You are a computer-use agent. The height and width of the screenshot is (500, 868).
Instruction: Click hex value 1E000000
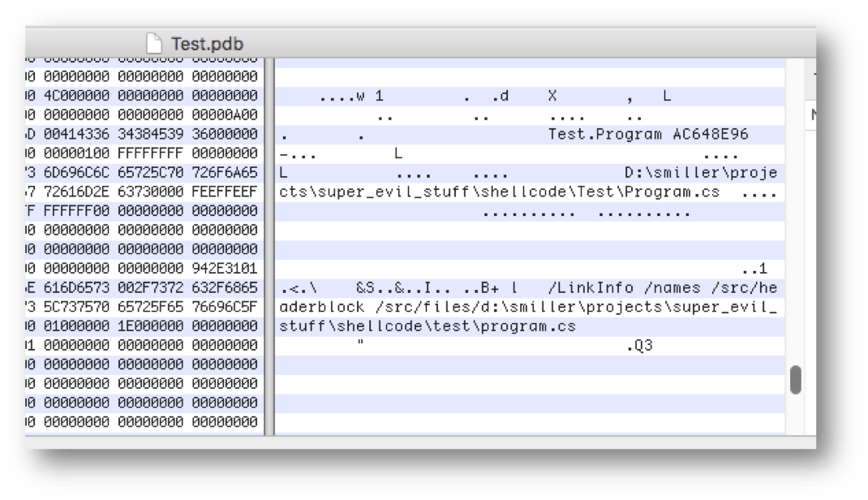151,325
